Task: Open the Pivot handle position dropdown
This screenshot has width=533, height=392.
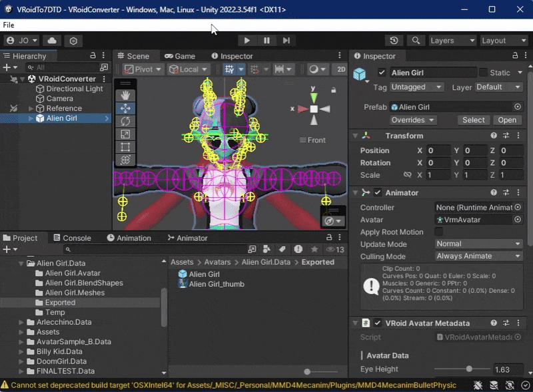Action: pos(143,69)
